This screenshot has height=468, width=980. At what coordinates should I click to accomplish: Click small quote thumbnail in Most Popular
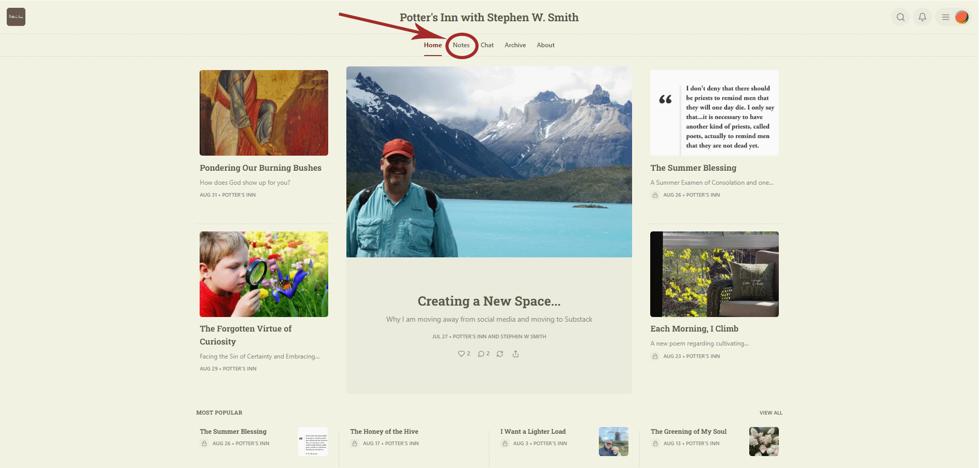click(x=313, y=442)
